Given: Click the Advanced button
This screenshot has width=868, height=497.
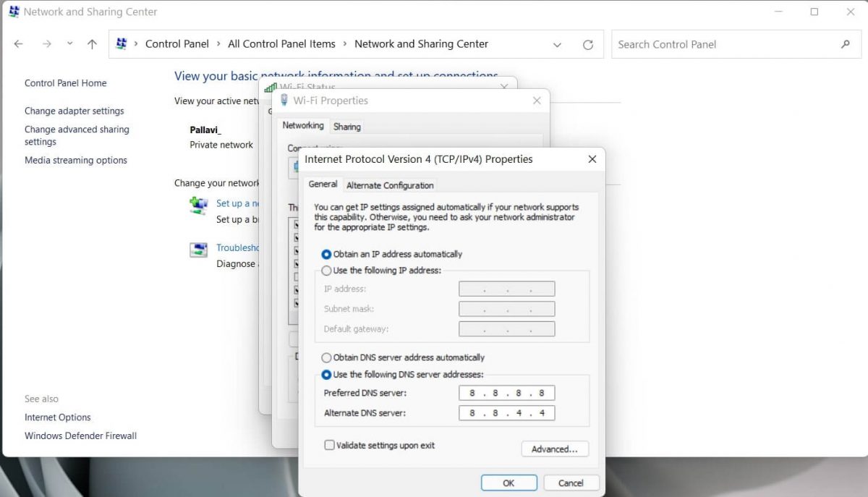Looking at the screenshot, I should 555,449.
